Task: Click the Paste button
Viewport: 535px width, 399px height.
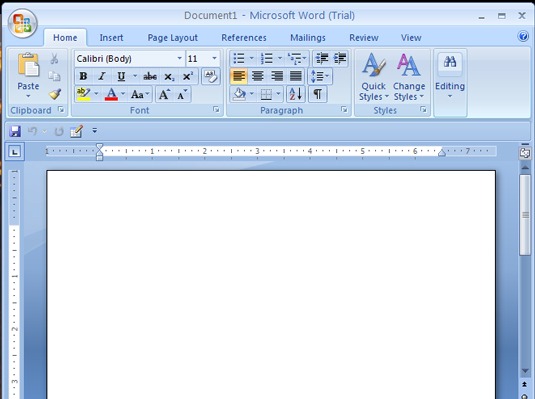Action: click(x=28, y=76)
